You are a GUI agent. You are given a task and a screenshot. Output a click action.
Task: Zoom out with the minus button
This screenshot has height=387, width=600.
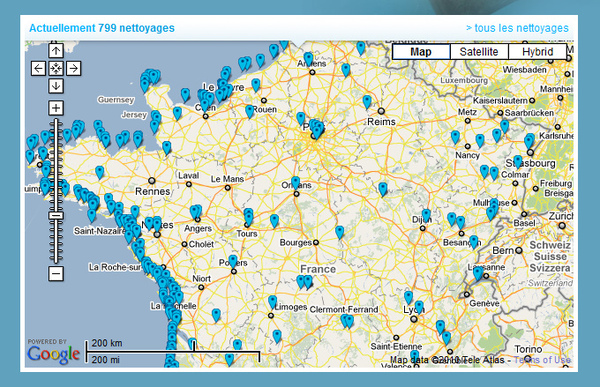point(56,274)
